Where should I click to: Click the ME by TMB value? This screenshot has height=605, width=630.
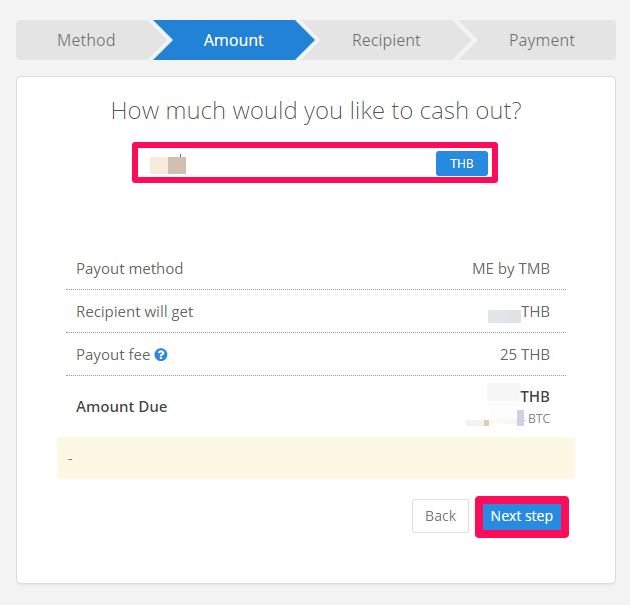pyautogui.click(x=511, y=269)
